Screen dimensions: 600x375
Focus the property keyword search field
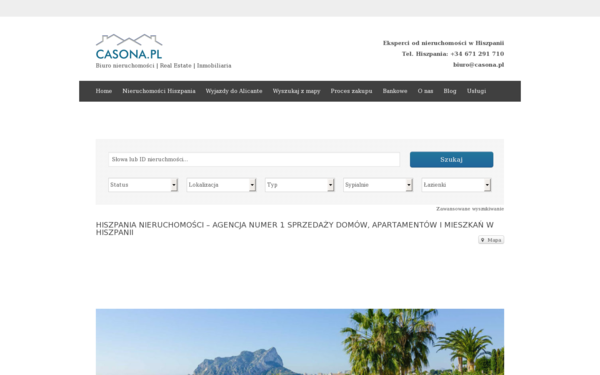click(254, 160)
